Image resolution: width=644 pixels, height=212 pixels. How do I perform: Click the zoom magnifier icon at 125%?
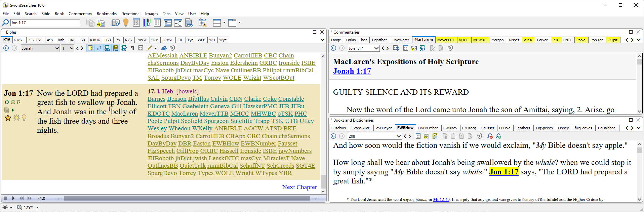click(19, 207)
